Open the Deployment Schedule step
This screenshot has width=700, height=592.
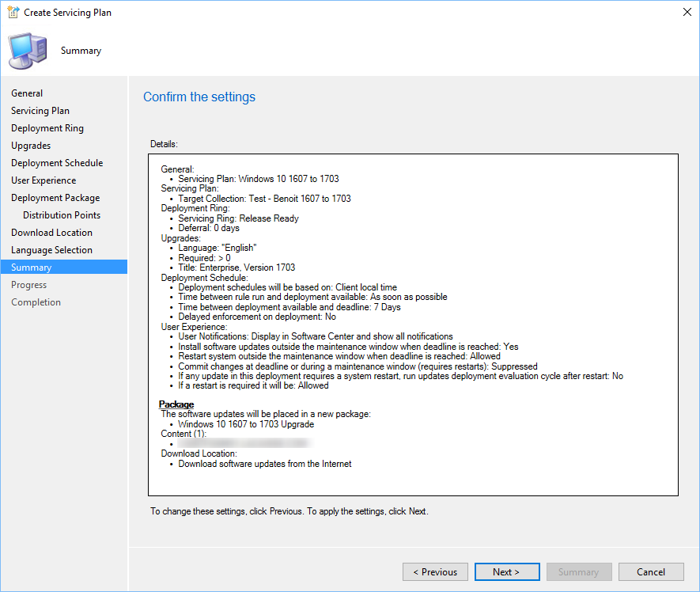point(57,163)
